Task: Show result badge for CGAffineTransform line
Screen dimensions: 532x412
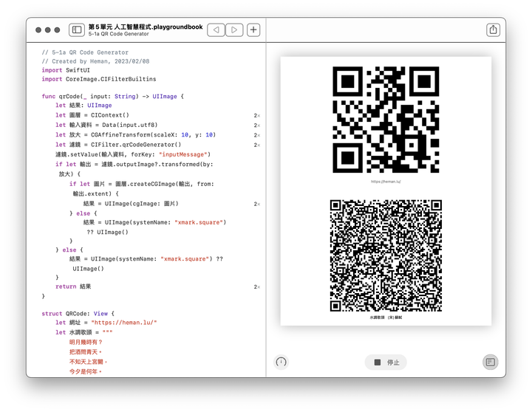Action: tap(256, 135)
